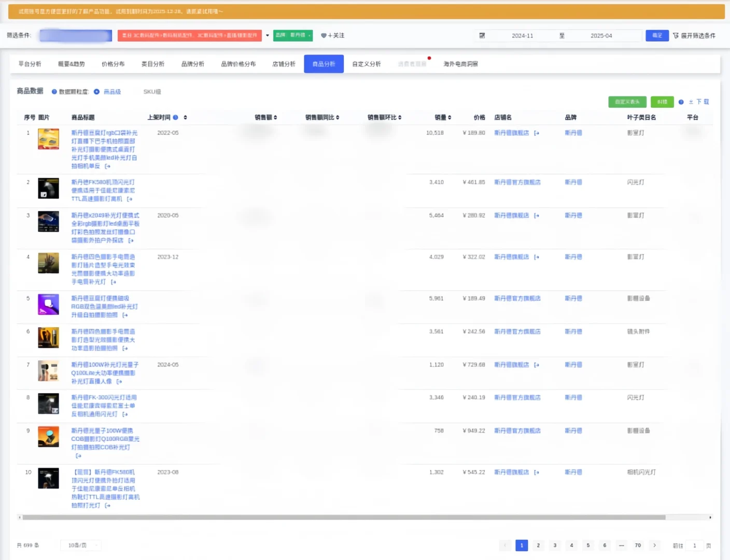Image resolution: width=730 pixels, height=560 pixels.
Task: Switch to 平台分析 tab
Action: tap(30, 64)
